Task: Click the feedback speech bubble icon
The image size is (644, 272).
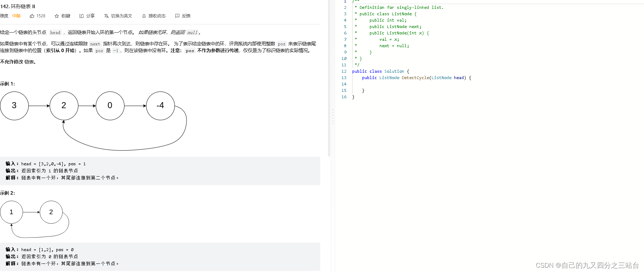Action: 177,16
